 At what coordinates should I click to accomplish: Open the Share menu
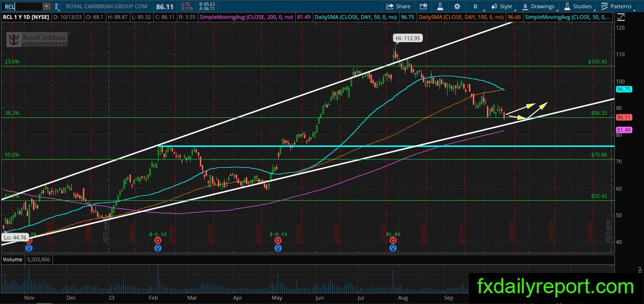tap(398, 6)
